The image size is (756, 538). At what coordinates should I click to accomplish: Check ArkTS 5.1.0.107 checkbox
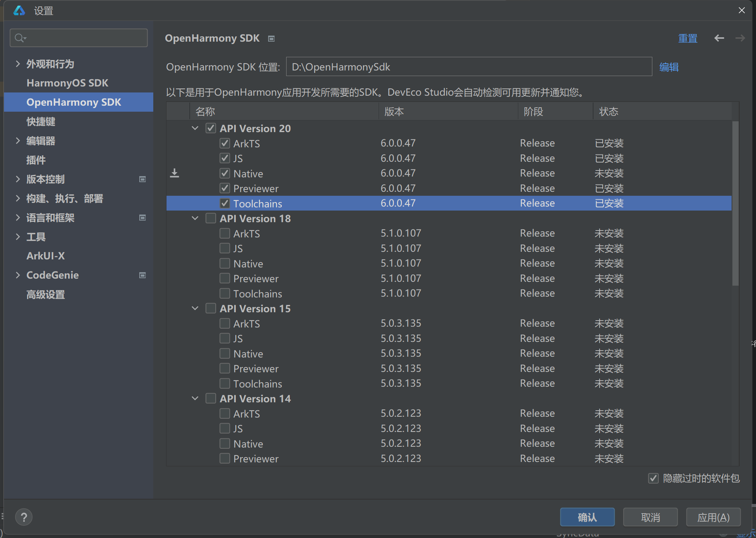[x=225, y=233]
